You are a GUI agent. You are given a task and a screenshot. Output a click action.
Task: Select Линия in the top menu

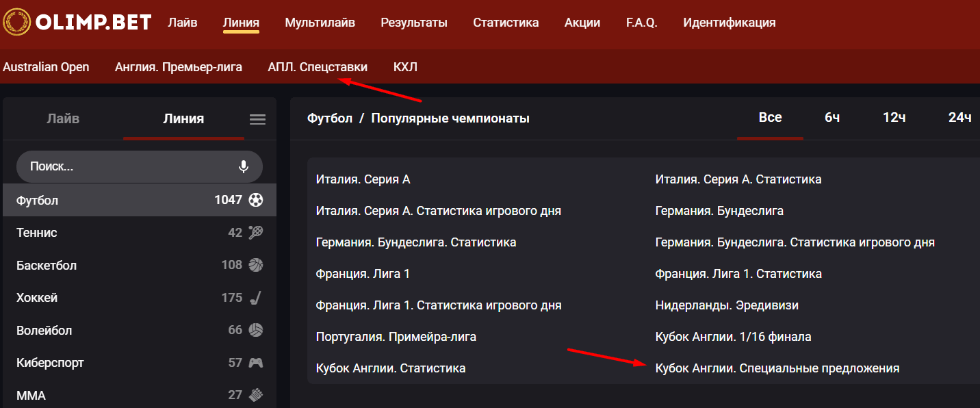pos(241,23)
